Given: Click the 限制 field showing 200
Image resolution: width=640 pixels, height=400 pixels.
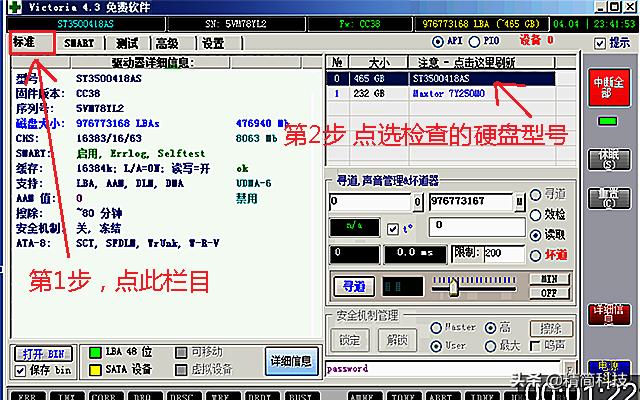Looking at the screenshot, I should (504, 254).
